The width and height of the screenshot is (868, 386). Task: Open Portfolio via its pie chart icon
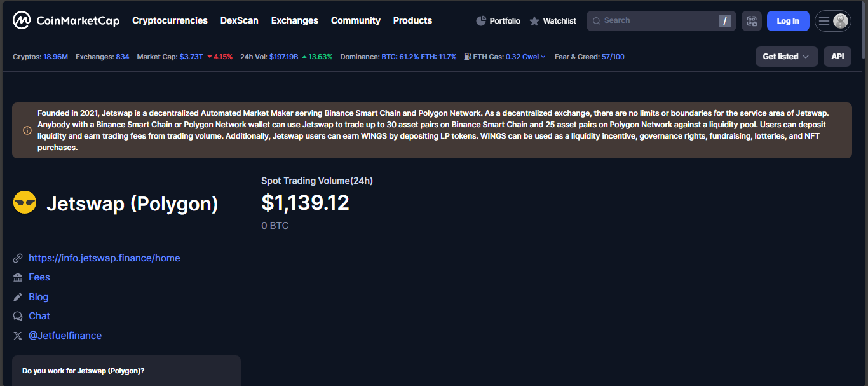481,21
